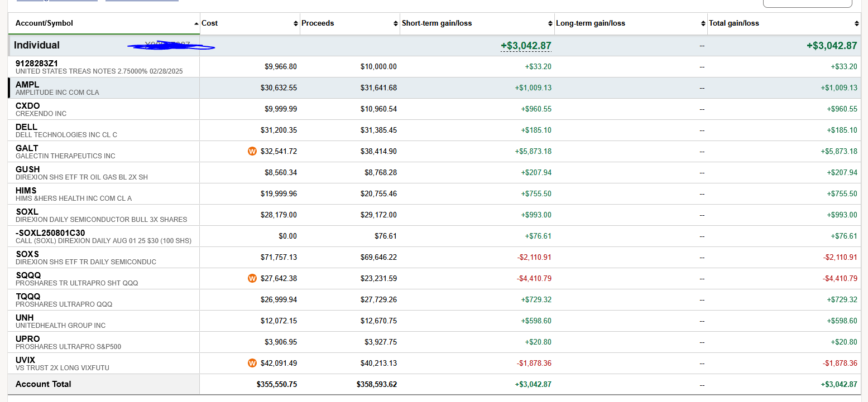
Task: Click the wash sale W icon for GALT
Action: pos(252,151)
